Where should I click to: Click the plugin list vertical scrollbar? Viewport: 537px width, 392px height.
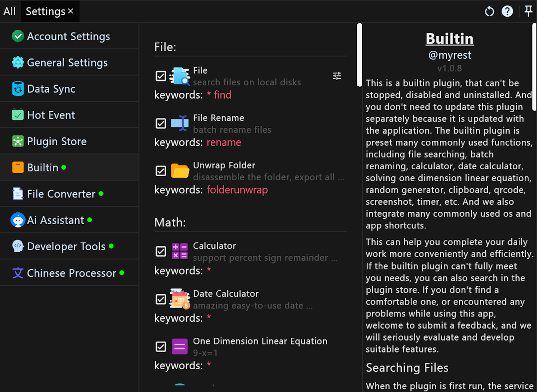click(x=359, y=55)
